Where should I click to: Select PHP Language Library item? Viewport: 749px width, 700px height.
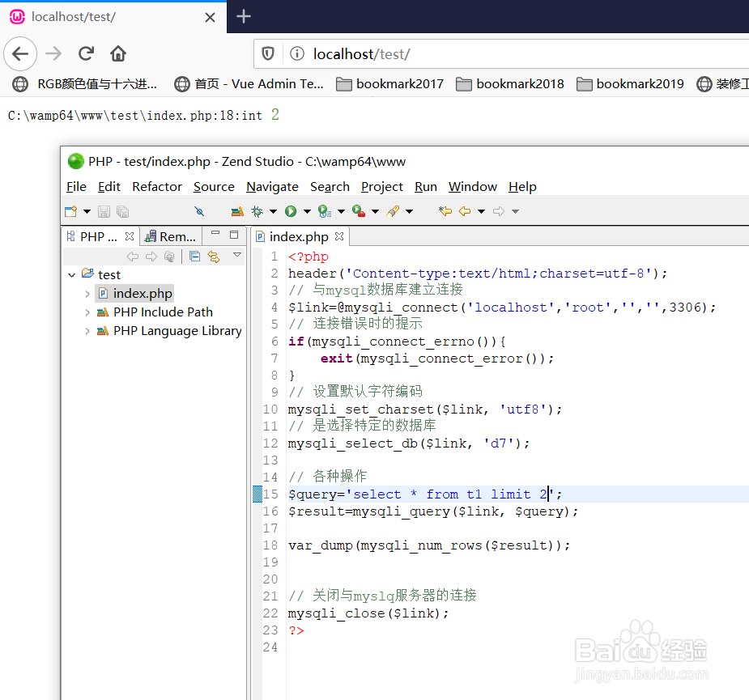(169, 331)
